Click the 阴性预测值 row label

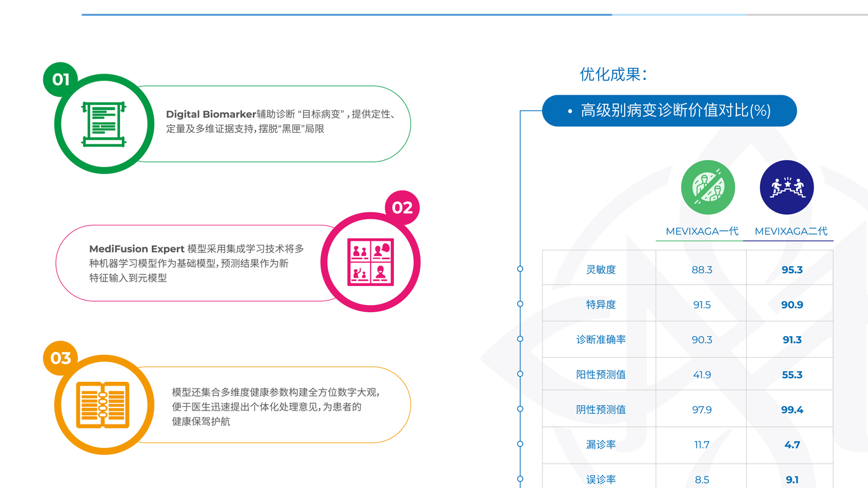(600, 409)
